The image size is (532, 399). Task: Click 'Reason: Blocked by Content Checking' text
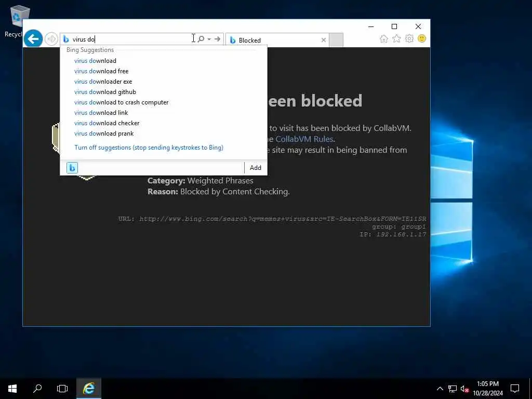(x=219, y=192)
